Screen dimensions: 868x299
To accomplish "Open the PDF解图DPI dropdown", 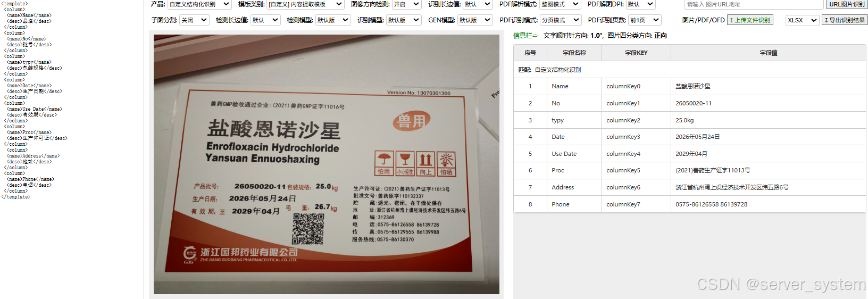I will 640,4.
